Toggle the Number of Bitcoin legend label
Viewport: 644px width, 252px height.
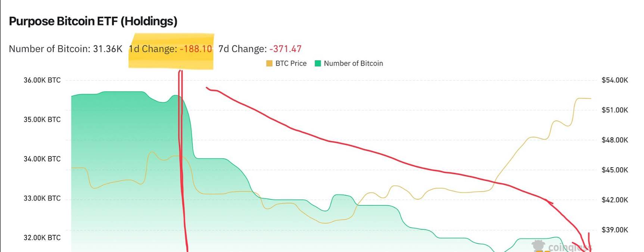(x=353, y=63)
